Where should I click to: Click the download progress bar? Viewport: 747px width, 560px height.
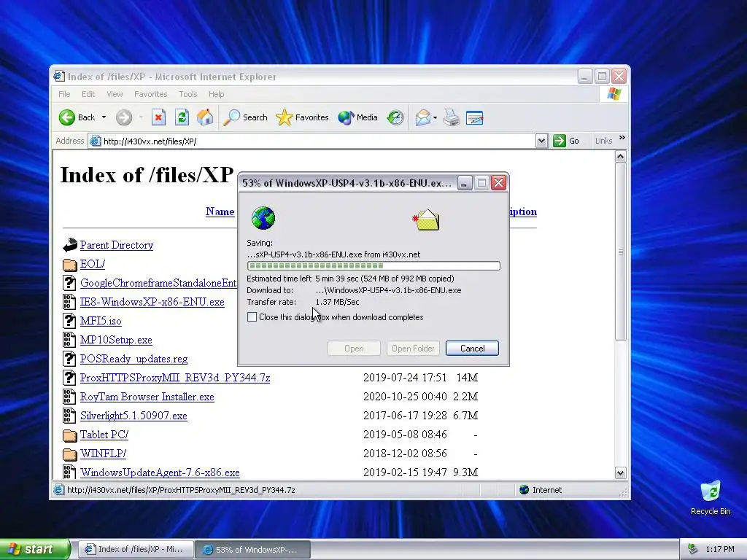pyautogui.click(x=373, y=265)
